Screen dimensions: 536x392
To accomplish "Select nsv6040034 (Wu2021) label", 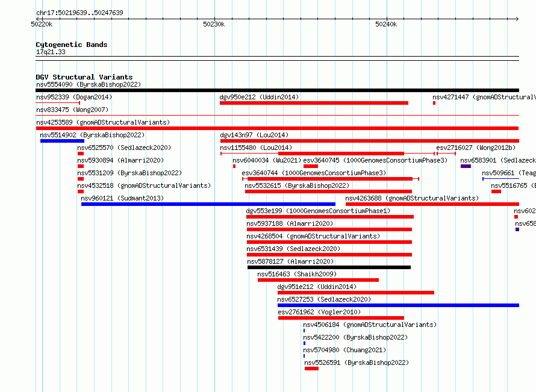I will coord(267,160).
